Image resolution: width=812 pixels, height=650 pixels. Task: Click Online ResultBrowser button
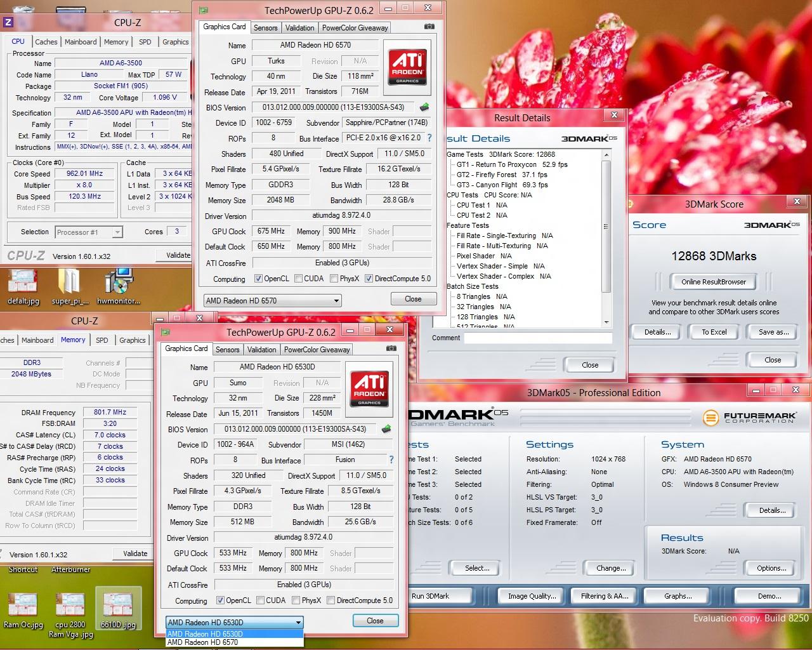[714, 282]
